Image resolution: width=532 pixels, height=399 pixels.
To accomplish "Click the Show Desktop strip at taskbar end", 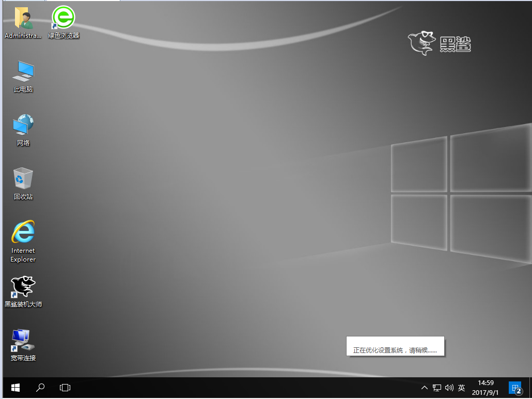I will tap(530, 388).
